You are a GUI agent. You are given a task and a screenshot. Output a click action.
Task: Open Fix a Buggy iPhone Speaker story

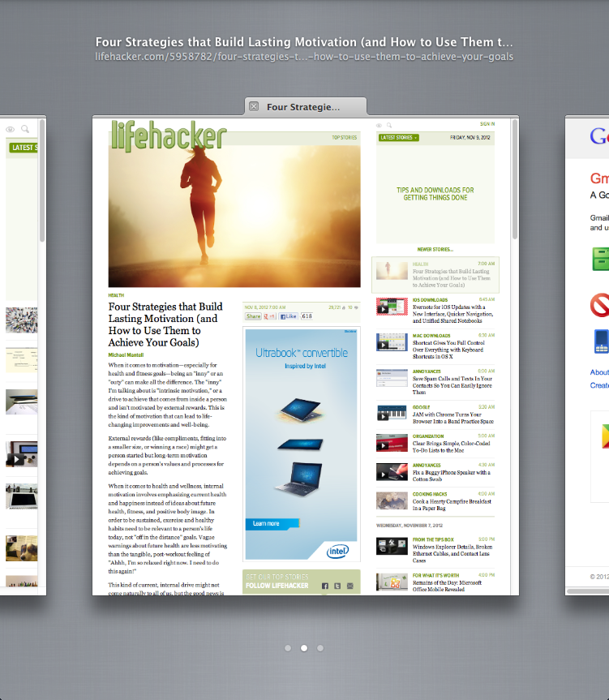(451, 475)
